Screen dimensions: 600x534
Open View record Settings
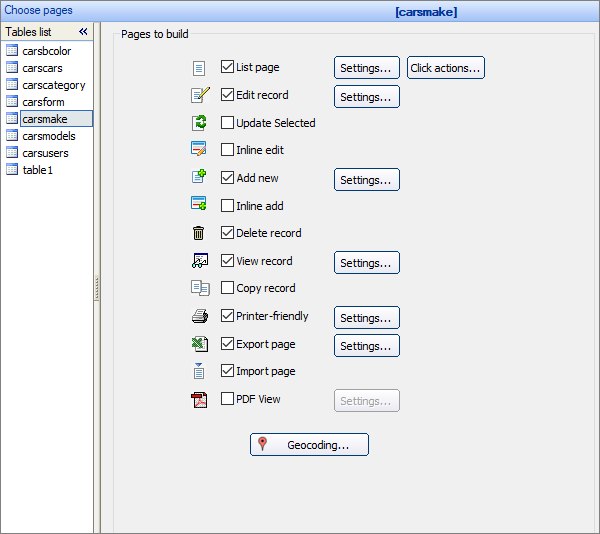click(x=367, y=262)
